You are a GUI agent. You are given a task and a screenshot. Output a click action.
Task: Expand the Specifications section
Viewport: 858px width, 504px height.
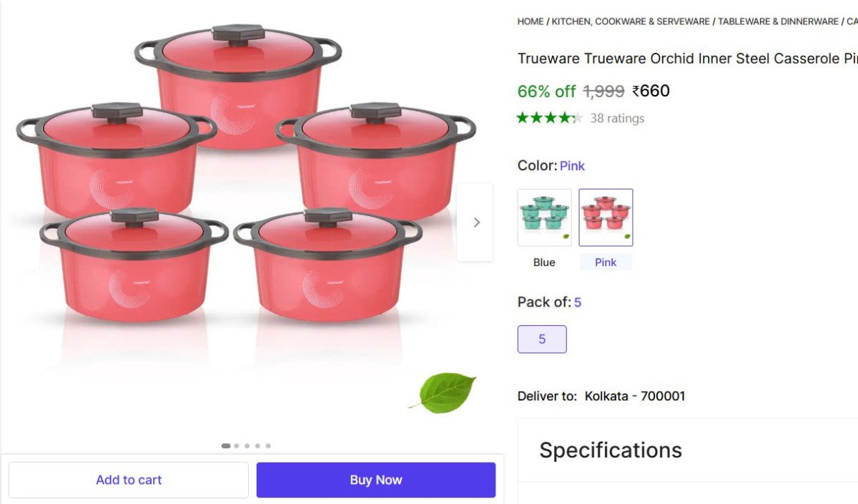click(x=611, y=450)
